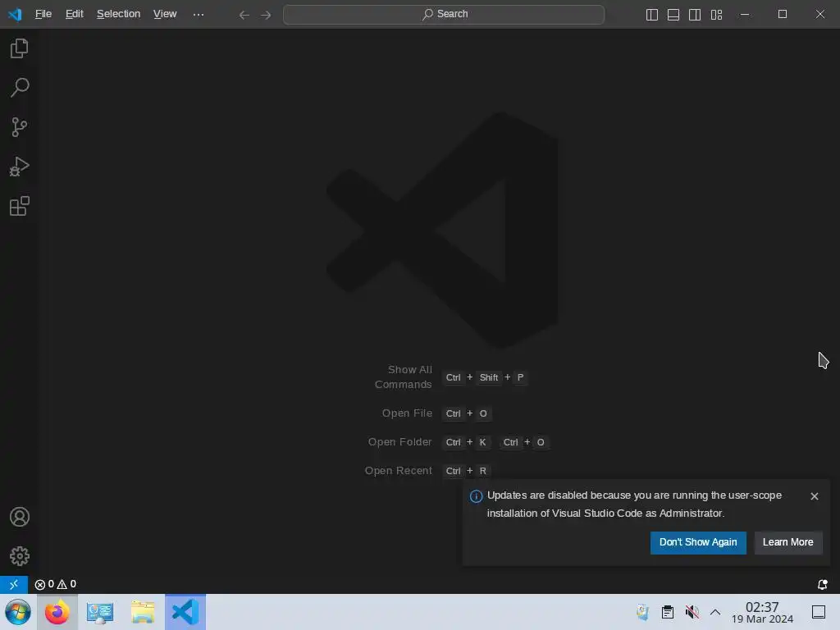Expand the hidden menus via ellipsis
This screenshot has width=840, height=630.
point(199,15)
